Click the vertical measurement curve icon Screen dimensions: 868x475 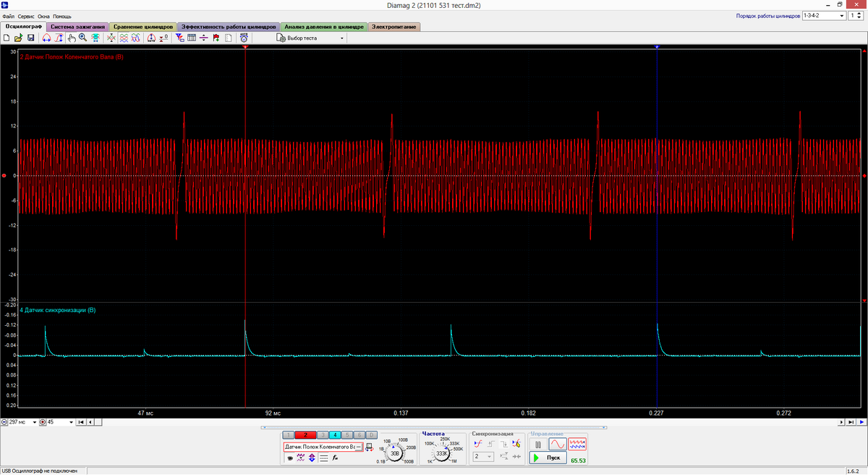click(x=59, y=38)
